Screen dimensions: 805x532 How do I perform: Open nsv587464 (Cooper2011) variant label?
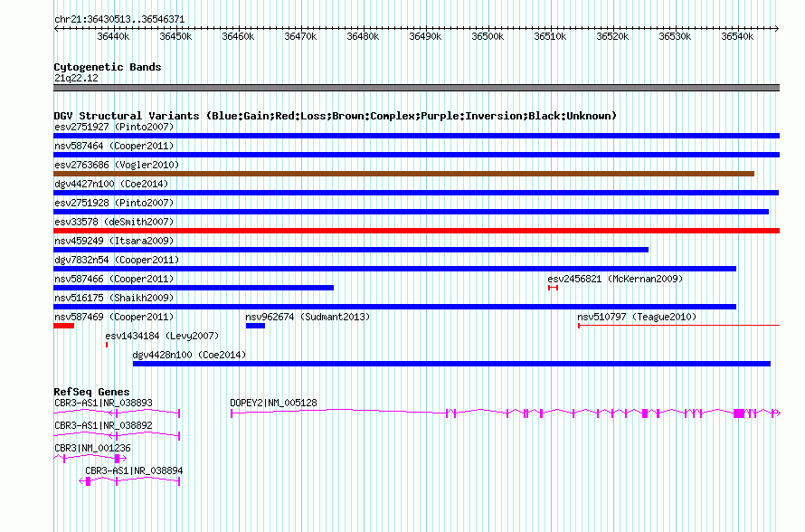tap(114, 146)
